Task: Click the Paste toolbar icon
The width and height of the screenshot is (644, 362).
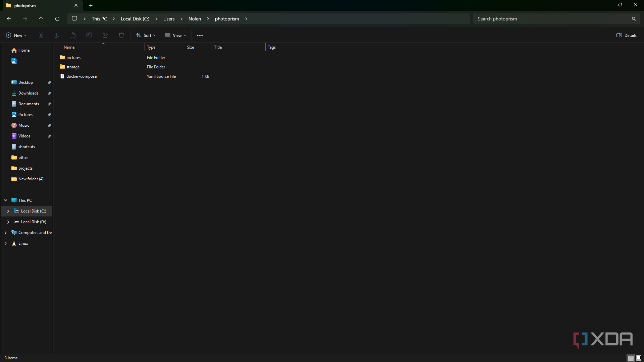Action: point(73,35)
